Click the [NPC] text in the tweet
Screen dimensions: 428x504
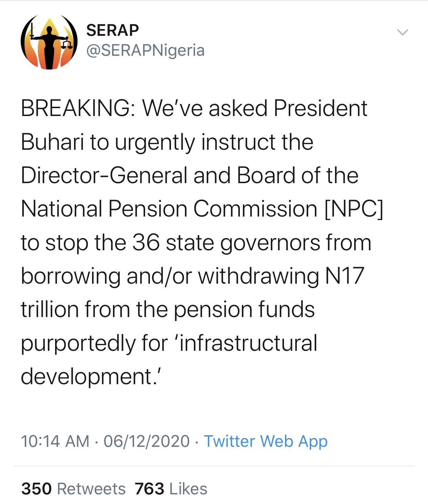(x=354, y=209)
